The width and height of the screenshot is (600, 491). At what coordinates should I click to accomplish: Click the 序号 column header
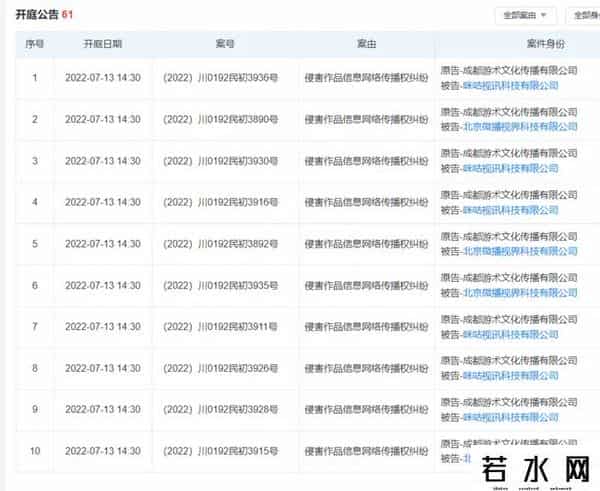pos(34,44)
